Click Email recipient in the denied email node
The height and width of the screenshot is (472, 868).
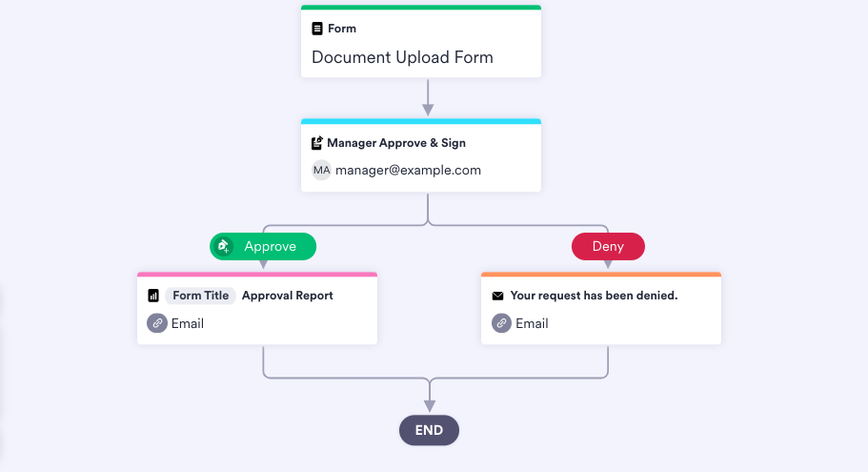coord(532,323)
